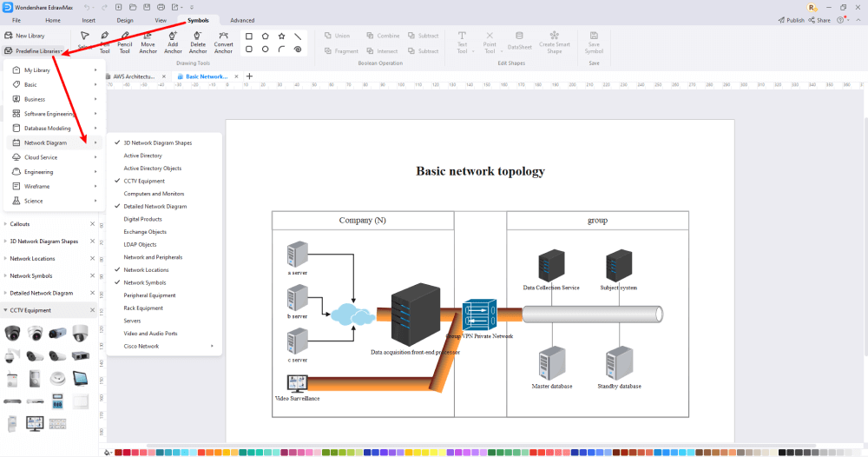
Task: Click the Add Anchor tool
Action: [173, 43]
